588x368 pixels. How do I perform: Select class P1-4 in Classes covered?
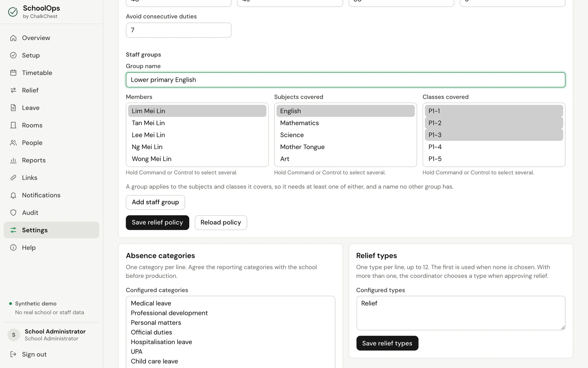point(494,147)
